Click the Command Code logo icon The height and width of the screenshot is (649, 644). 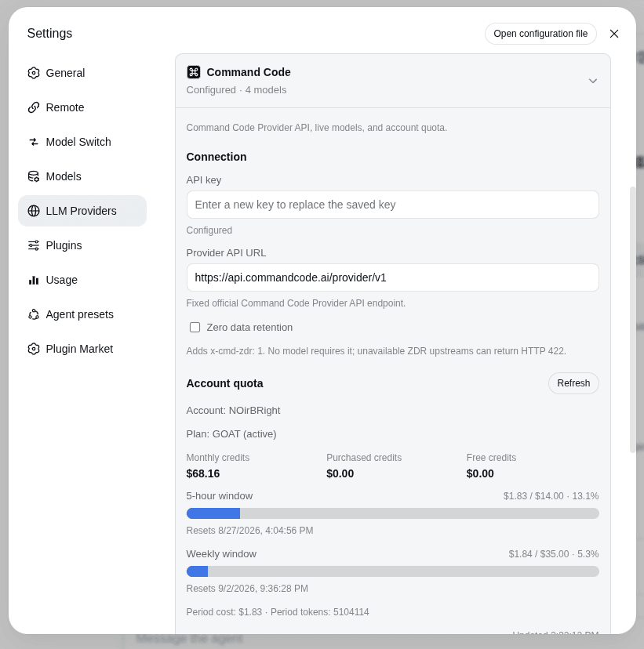click(194, 72)
